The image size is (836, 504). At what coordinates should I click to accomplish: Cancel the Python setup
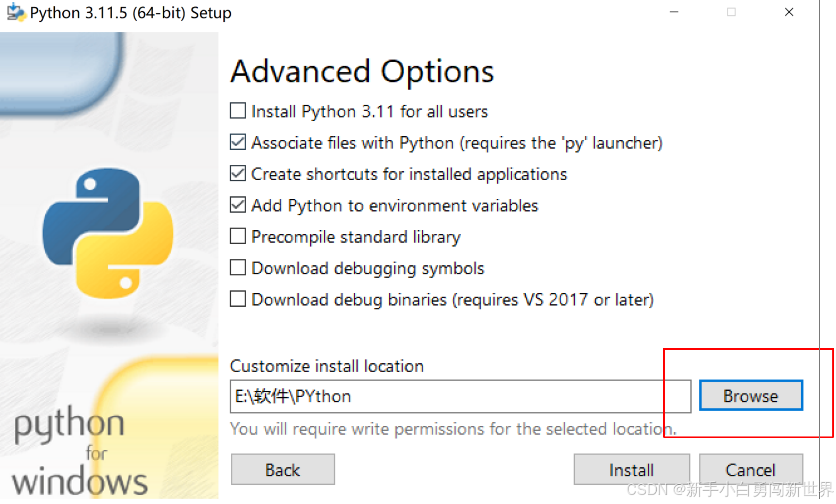pos(751,469)
